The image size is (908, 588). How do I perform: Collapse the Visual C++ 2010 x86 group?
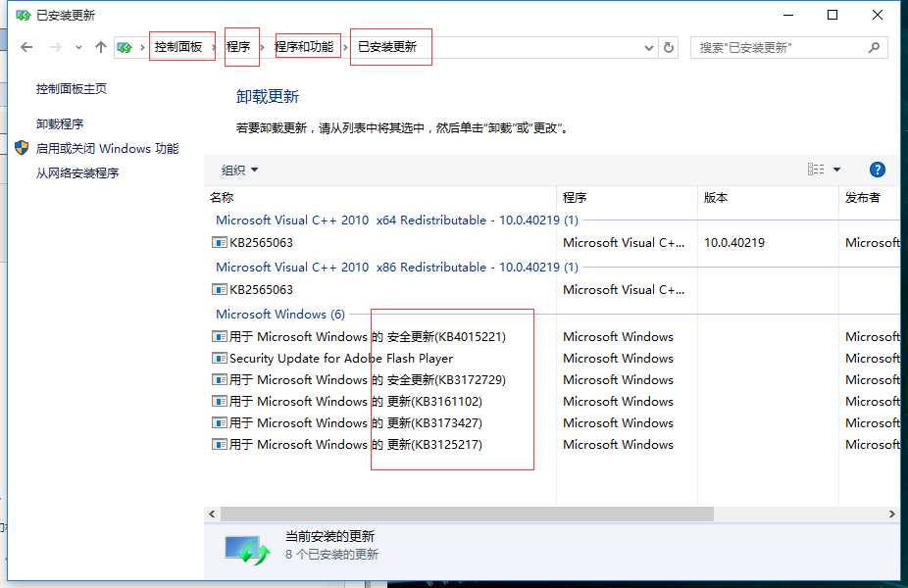pos(397,268)
